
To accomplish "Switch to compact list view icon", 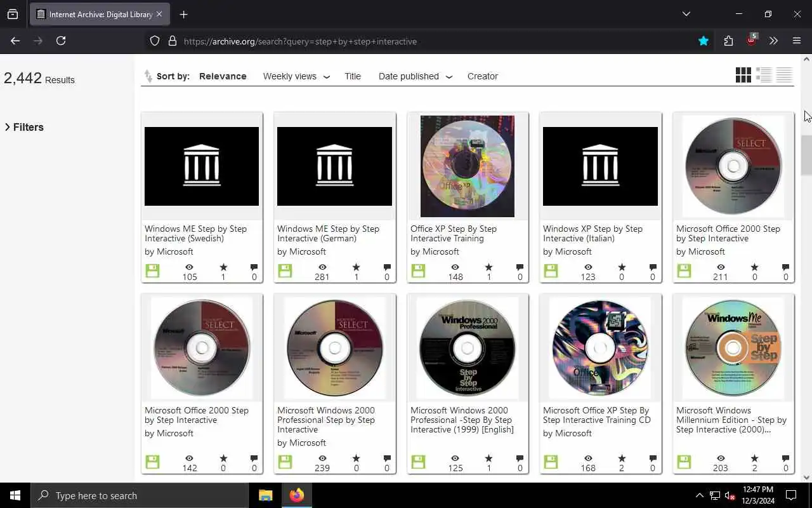I will click(784, 75).
